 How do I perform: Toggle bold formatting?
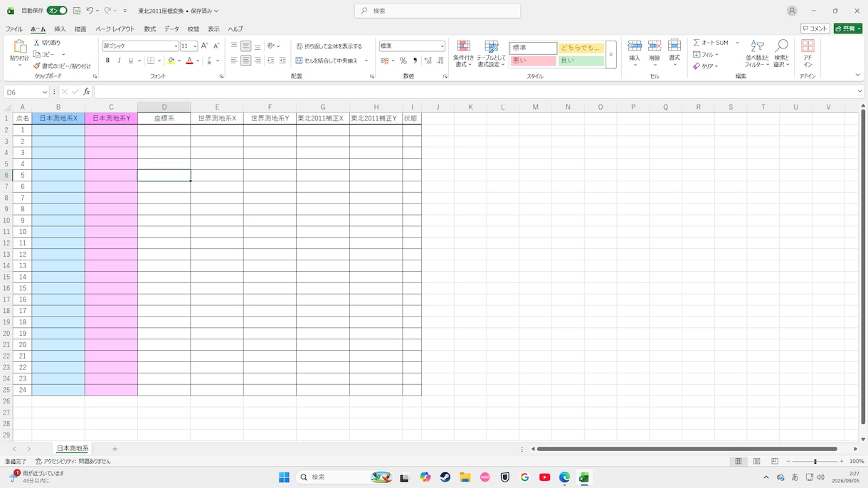(107, 61)
